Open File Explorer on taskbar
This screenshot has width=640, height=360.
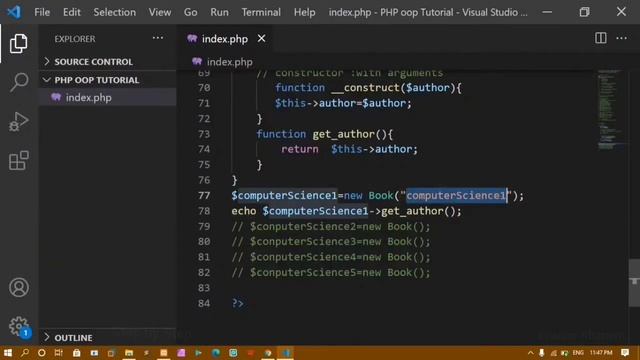[x=129, y=353]
